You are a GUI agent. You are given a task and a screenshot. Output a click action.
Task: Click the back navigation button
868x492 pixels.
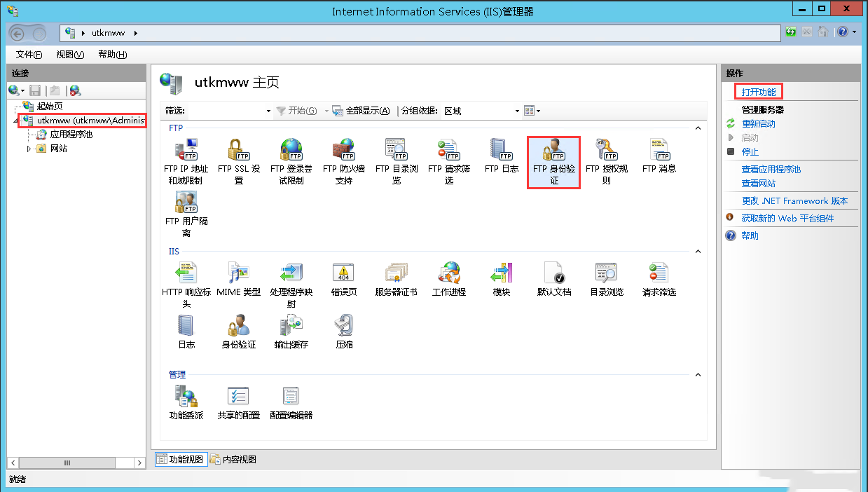point(17,33)
